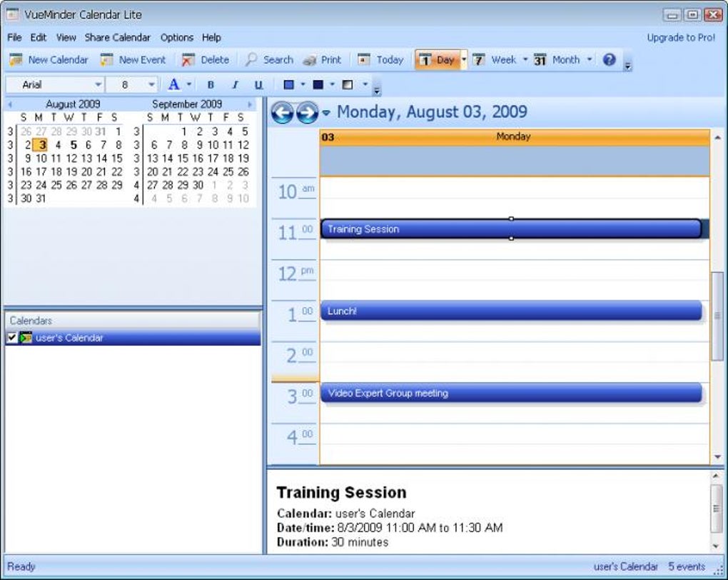Open the Arial font name dropdown
Screen dimensions: 728x580
[x=98, y=84]
